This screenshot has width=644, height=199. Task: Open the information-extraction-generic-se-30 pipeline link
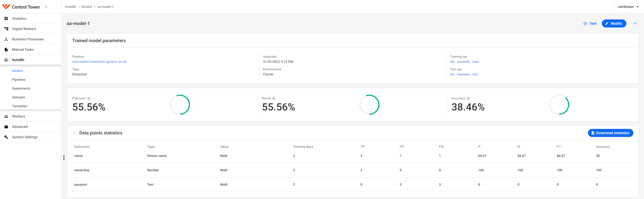99,62
